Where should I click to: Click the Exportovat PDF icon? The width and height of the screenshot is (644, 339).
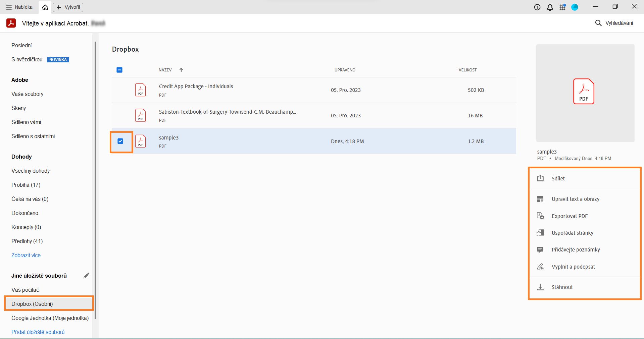pyautogui.click(x=540, y=216)
